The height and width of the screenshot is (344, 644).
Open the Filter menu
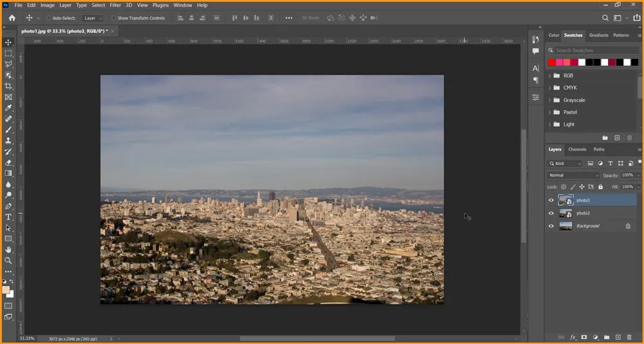point(115,5)
